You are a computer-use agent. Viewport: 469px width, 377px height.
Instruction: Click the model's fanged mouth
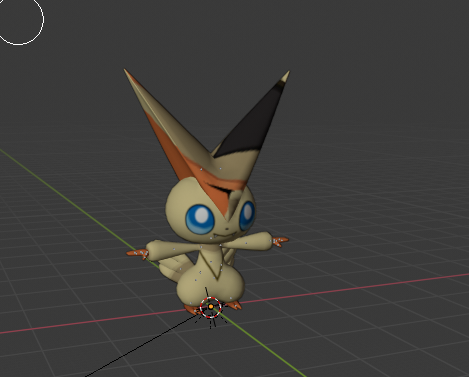[x=227, y=236]
